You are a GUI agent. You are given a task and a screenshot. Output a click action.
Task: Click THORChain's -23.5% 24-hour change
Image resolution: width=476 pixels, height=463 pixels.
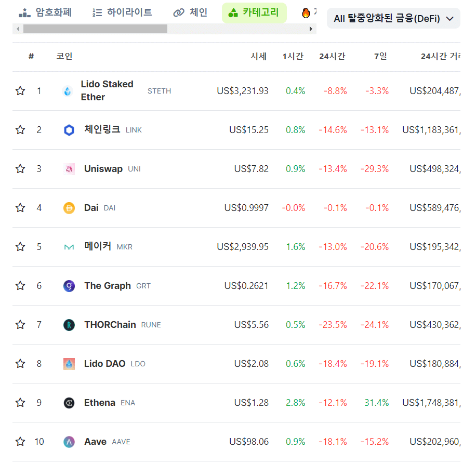point(333,325)
